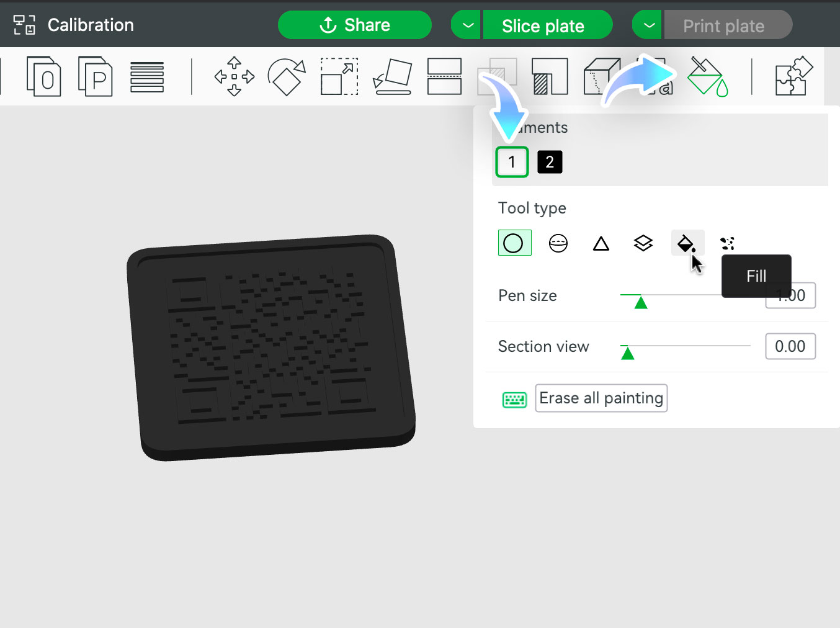Adjust the Pen size slider
The width and height of the screenshot is (840, 628).
(x=641, y=302)
